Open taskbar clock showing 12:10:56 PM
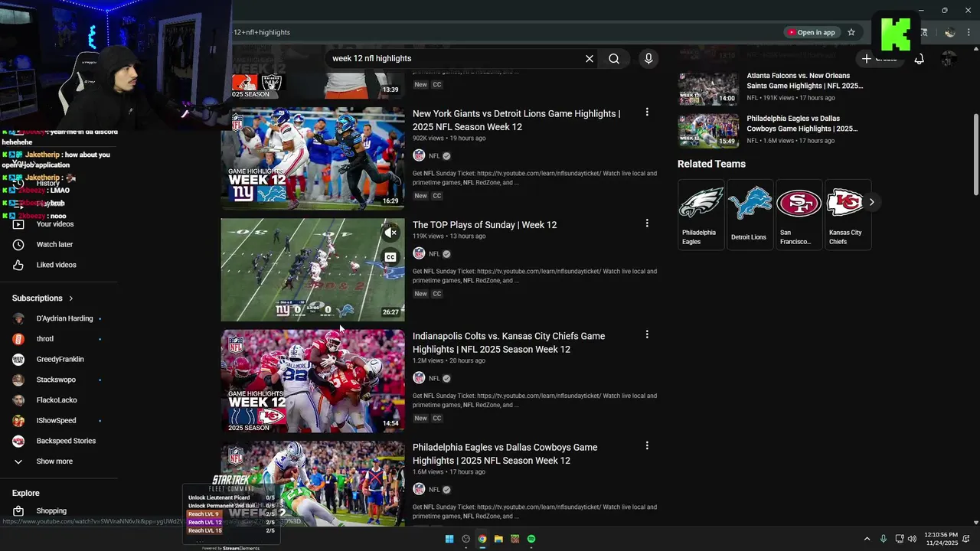This screenshot has height=551, width=980. (x=941, y=539)
